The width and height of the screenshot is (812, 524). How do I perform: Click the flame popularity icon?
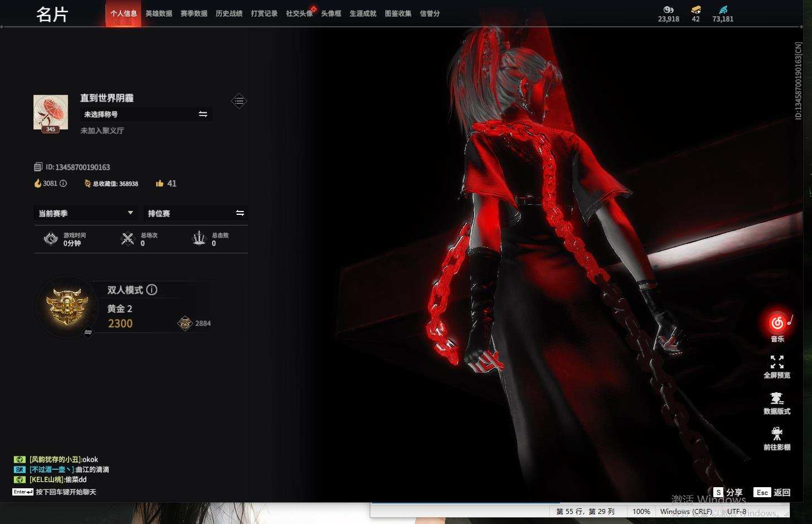[38, 183]
